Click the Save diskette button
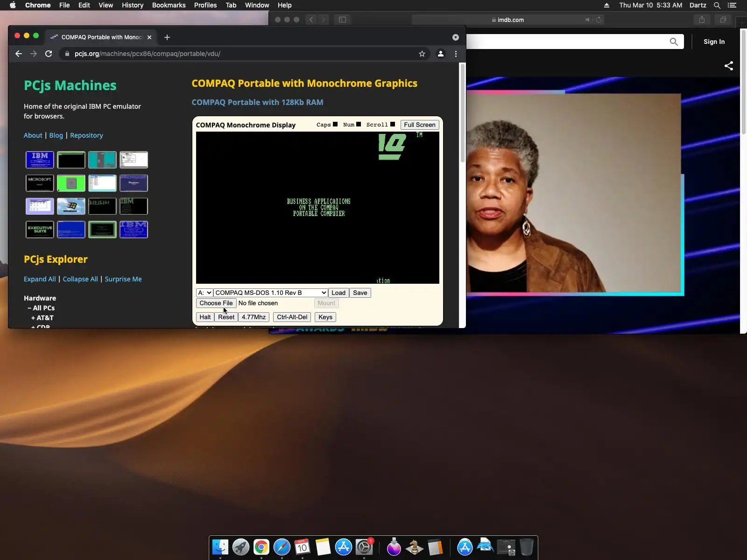 pyautogui.click(x=360, y=293)
